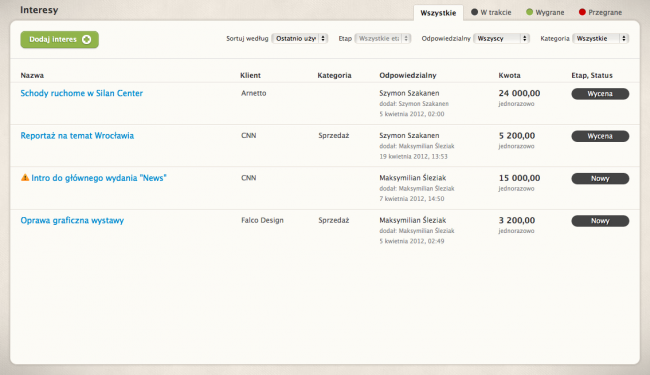The image size is (650, 375).
Task: Click the Interesy page heading
Action: [39, 10]
